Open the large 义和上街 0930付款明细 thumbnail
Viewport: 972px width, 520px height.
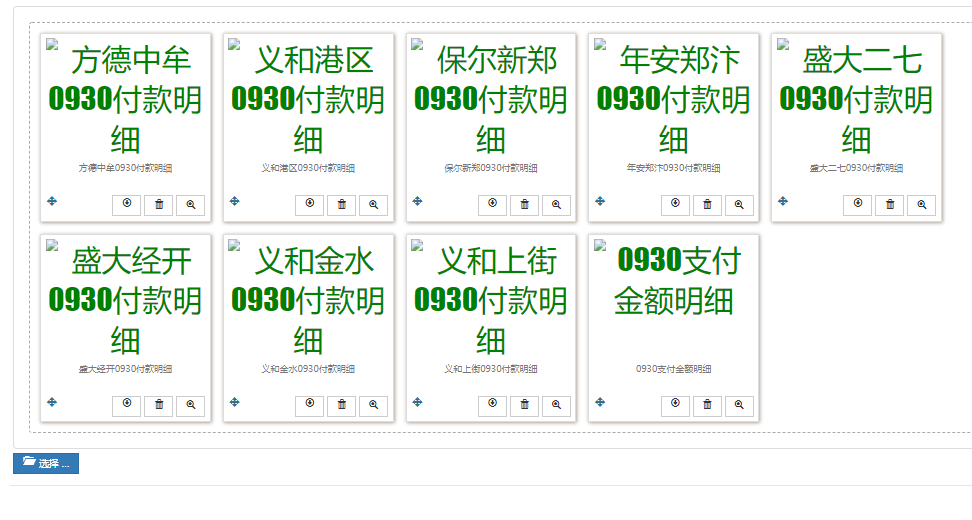(x=491, y=300)
